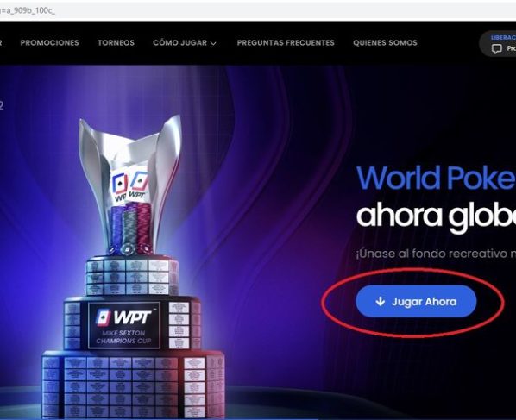Viewport: 516px width, 420px height.
Task: Open the PROMOCIONES page
Action: click(x=50, y=42)
